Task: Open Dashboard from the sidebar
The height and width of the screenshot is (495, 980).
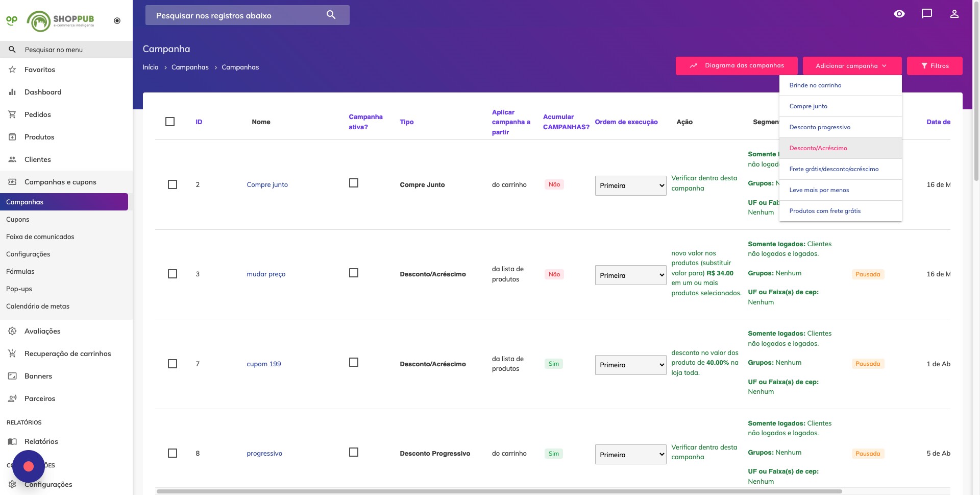Action: tap(43, 92)
